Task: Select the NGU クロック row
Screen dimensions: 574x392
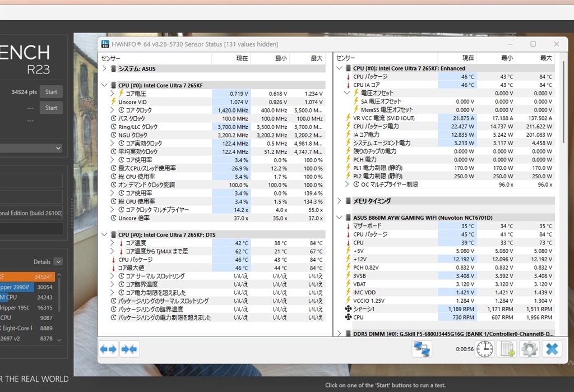Action: click(217, 135)
